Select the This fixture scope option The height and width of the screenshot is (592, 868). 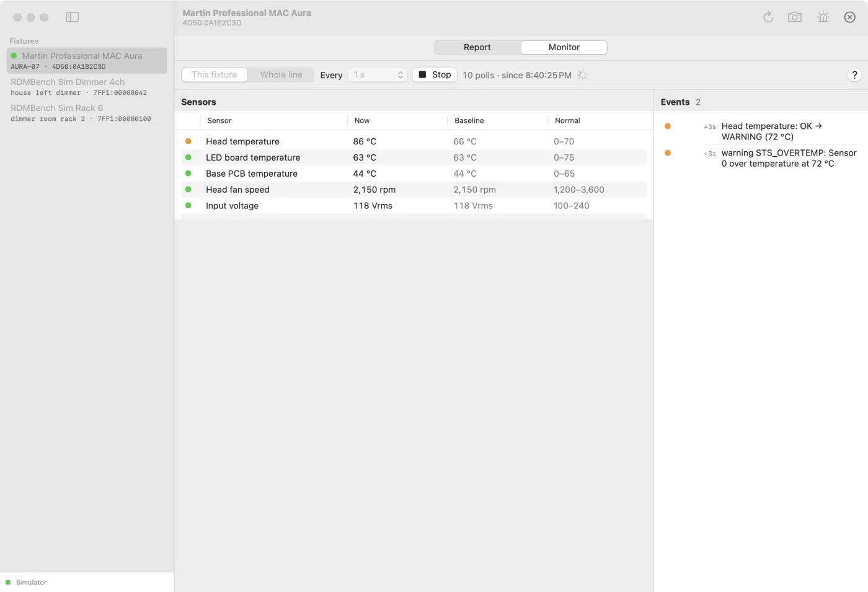click(x=215, y=75)
